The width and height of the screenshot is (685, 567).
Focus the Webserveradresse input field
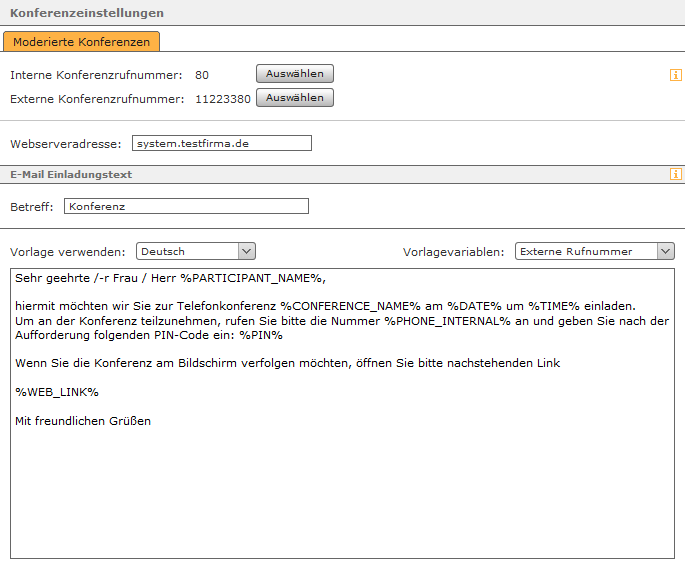[222, 143]
